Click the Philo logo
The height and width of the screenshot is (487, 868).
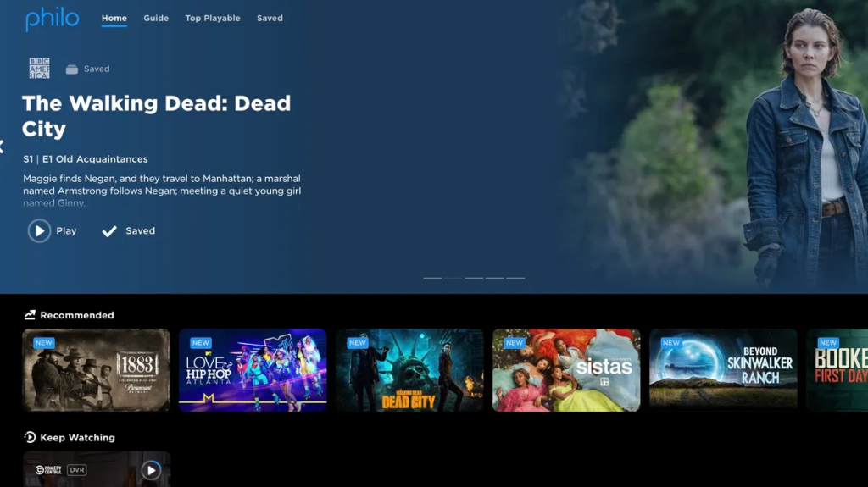coord(52,19)
